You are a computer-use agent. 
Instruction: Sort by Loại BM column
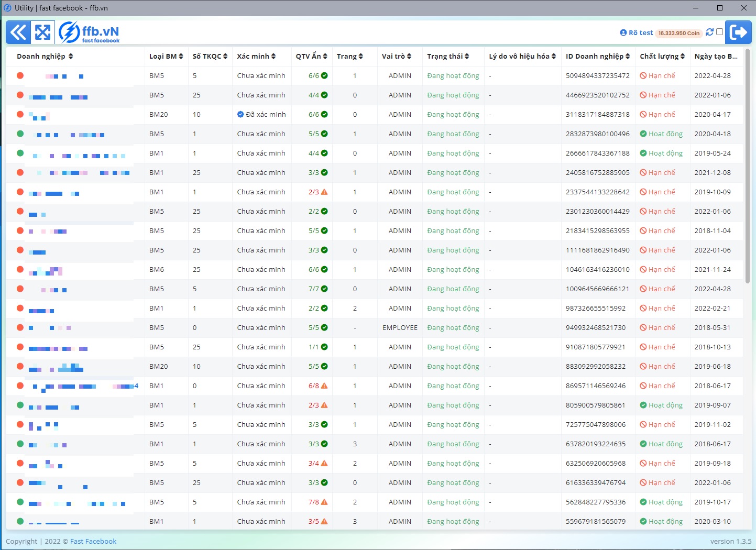(166, 56)
